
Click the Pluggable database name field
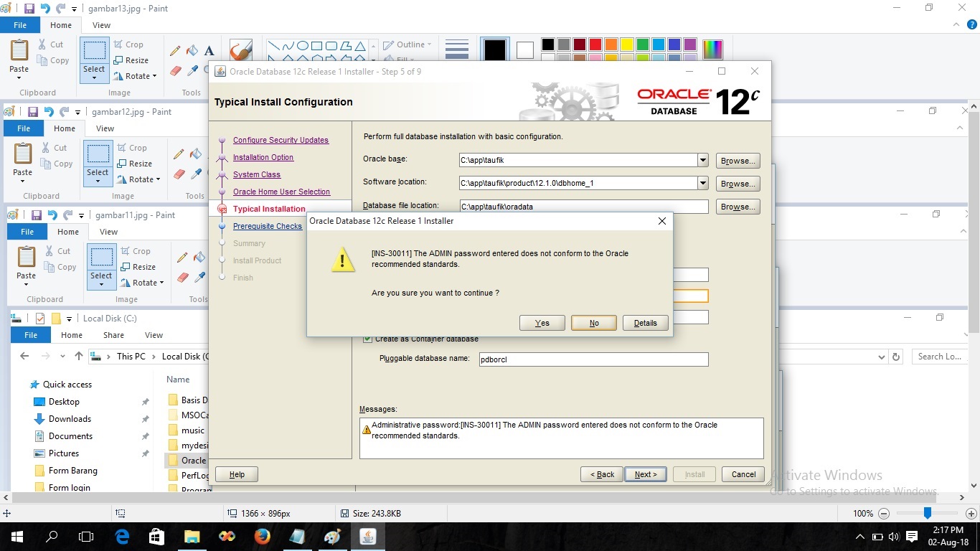click(593, 359)
